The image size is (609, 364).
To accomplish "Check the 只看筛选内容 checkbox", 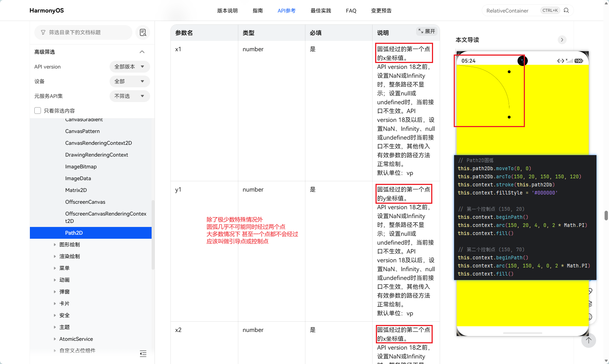I will click(x=38, y=111).
